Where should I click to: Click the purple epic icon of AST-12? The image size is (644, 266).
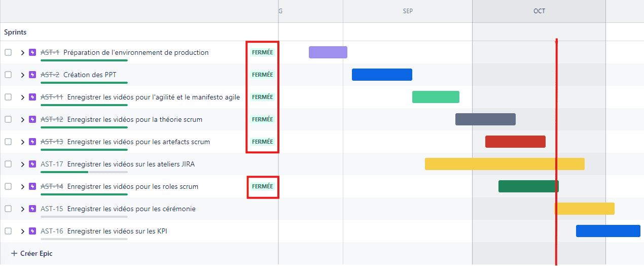(x=32, y=119)
